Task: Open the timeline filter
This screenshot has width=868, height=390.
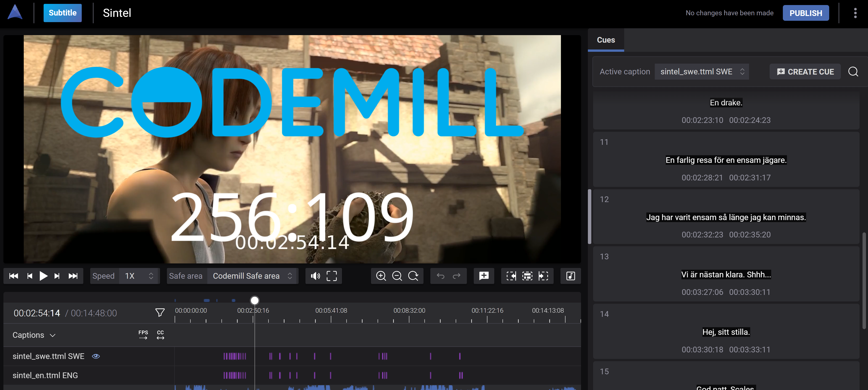Action: point(160,313)
